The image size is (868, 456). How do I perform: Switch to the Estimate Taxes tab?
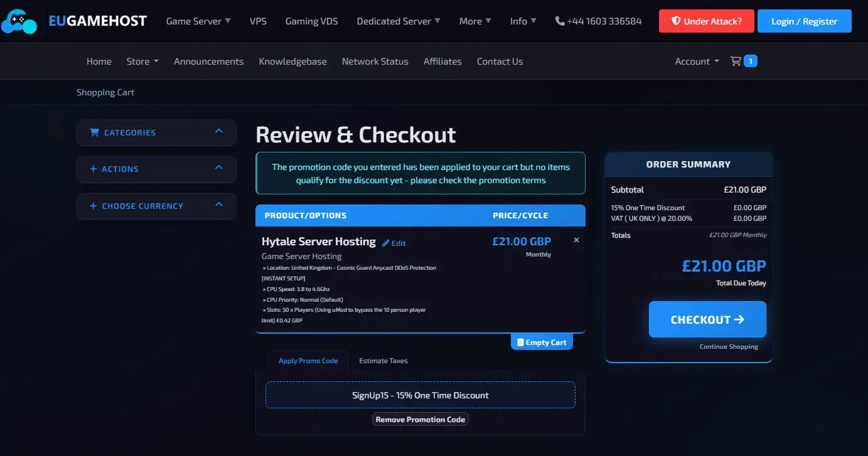coord(383,361)
